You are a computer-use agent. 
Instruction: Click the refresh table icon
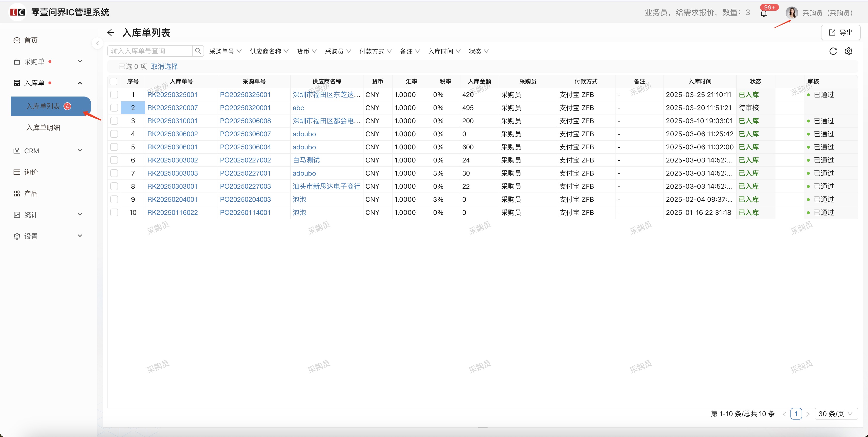(833, 51)
